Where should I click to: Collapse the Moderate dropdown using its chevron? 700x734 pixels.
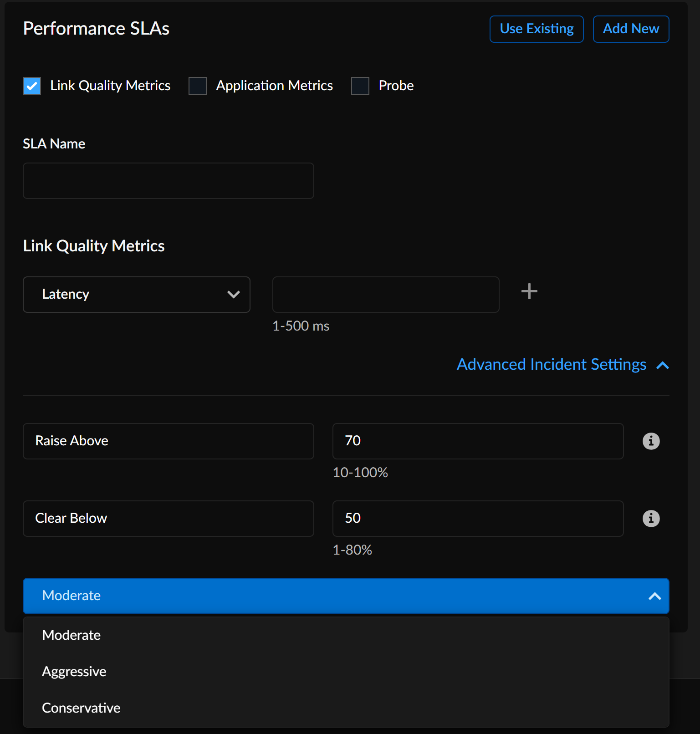click(x=654, y=596)
